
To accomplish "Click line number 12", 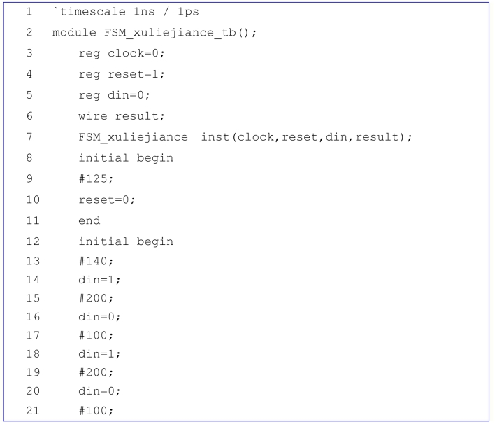I will 30,241.
